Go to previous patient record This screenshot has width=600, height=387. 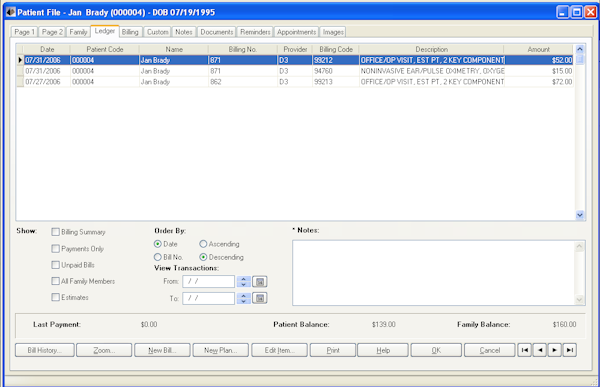tap(540, 350)
